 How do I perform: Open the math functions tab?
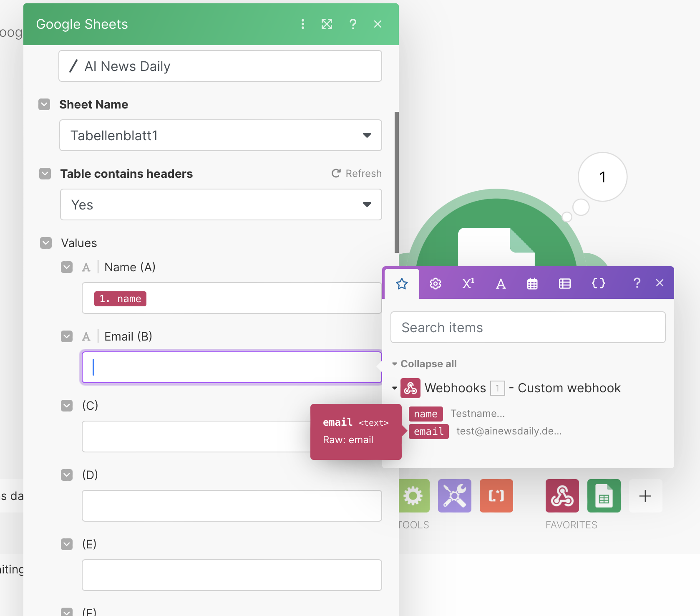pos(468,284)
